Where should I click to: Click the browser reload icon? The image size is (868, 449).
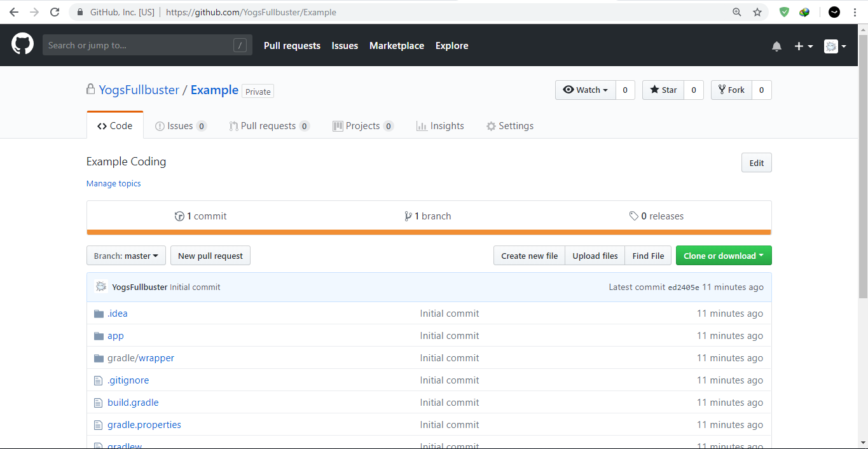pyautogui.click(x=55, y=12)
